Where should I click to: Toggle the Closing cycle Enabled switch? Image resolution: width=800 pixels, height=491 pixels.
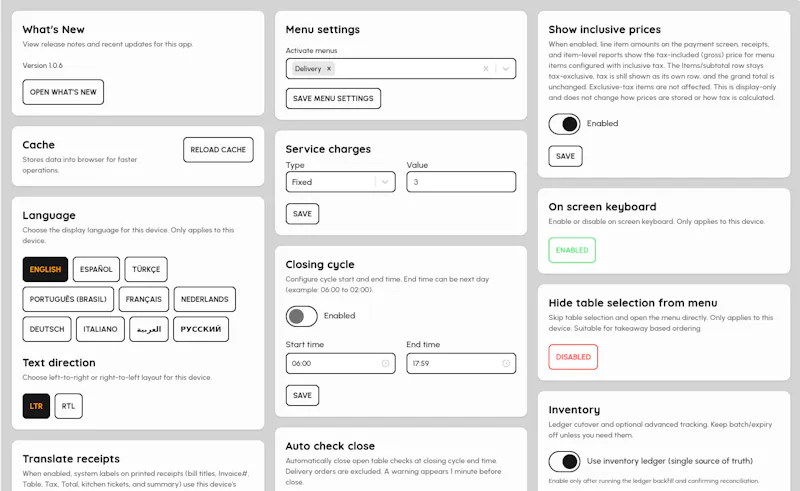point(302,316)
